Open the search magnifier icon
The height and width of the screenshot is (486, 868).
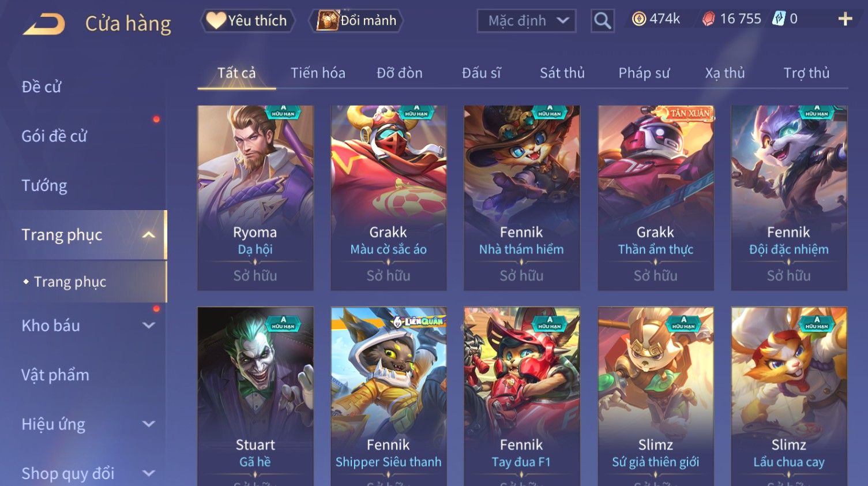point(603,21)
